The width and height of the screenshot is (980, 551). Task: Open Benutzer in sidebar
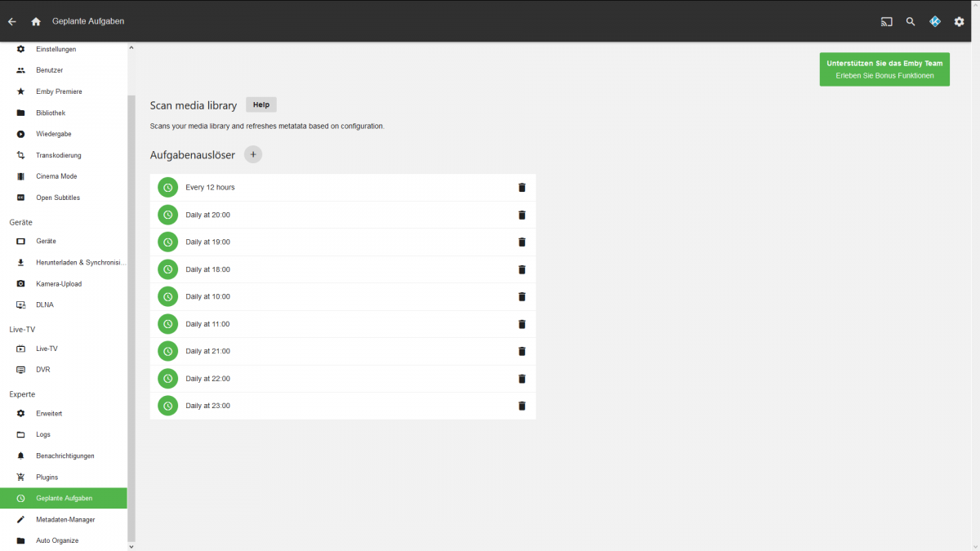point(64,70)
